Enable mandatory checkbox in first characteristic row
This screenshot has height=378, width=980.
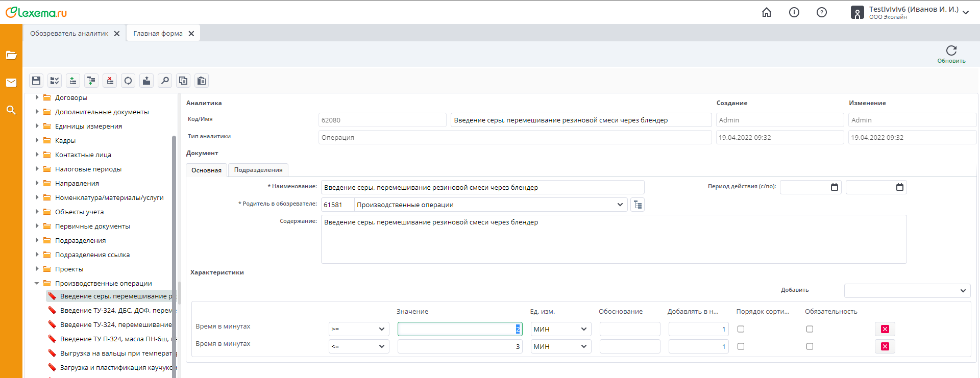(810, 329)
